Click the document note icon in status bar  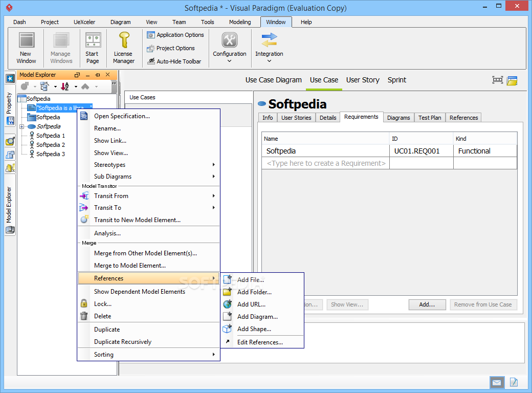[x=514, y=382]
